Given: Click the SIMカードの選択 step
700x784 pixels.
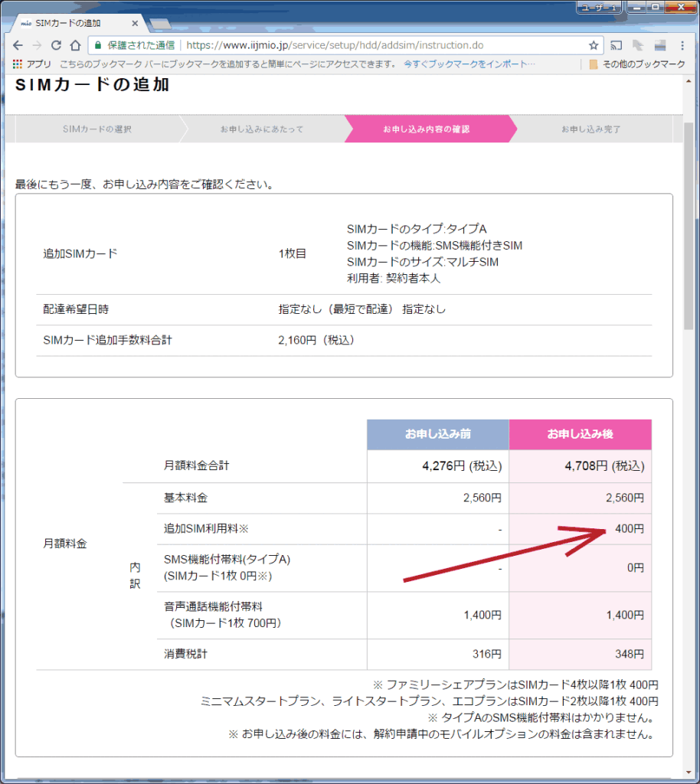Looking at the screenshot, I should pyautogui.click(x=96, y=129).
